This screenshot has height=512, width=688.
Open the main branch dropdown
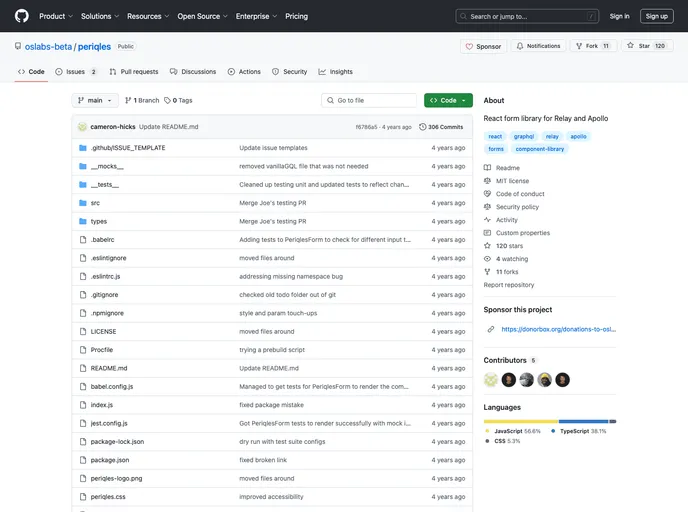coord(95,100)
